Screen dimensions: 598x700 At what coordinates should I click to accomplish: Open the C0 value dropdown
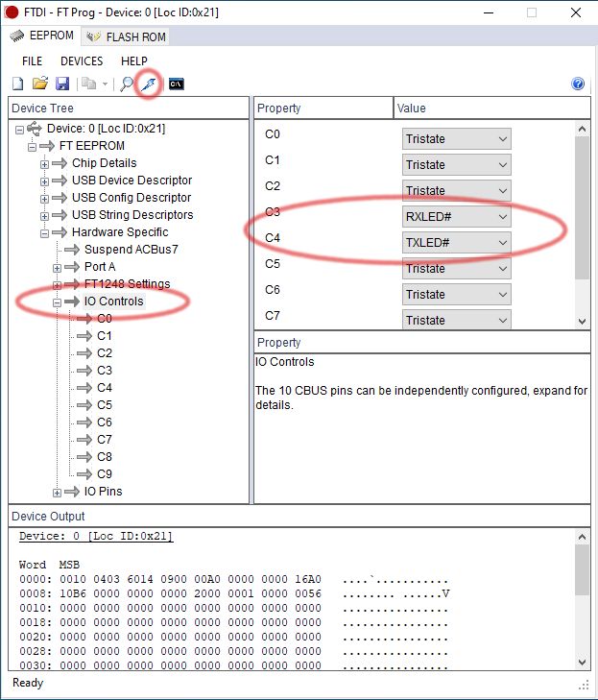point(457,139)
